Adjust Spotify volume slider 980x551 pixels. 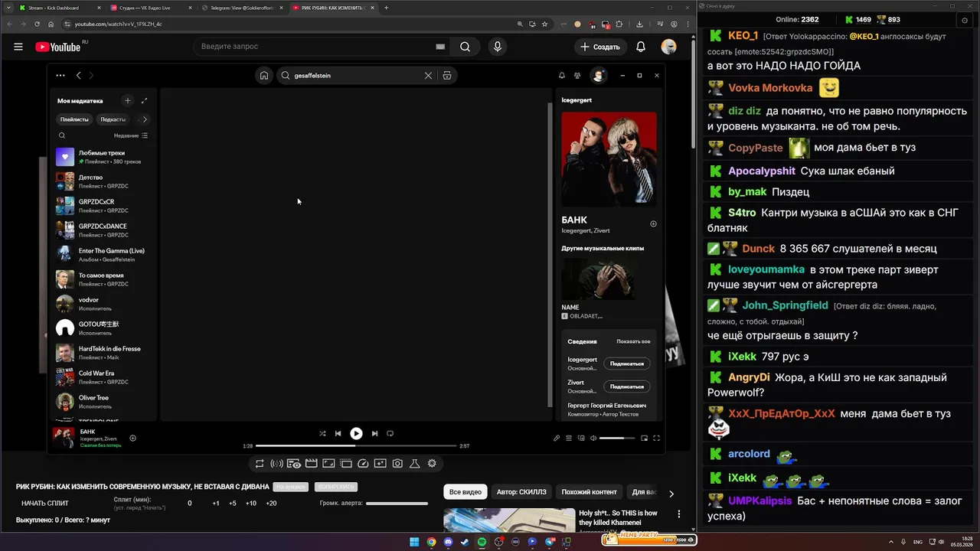tap(617, 439)
